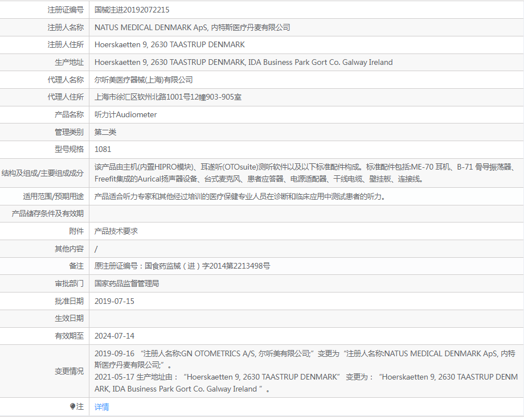Select agent address 上海市徐汇区钦州北路1001号
Screen dimensions: 524x420
click(x=168, y=97)
